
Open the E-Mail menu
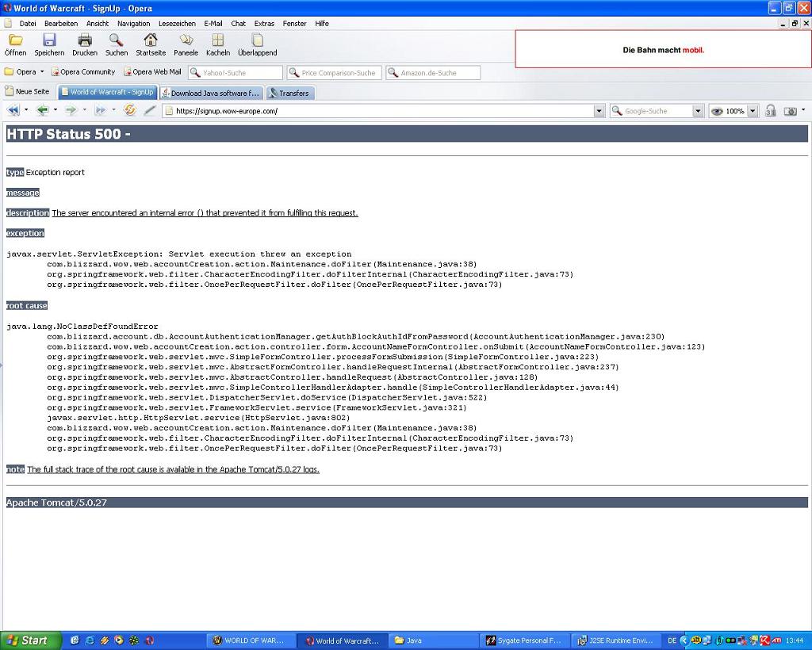point(213,23)
